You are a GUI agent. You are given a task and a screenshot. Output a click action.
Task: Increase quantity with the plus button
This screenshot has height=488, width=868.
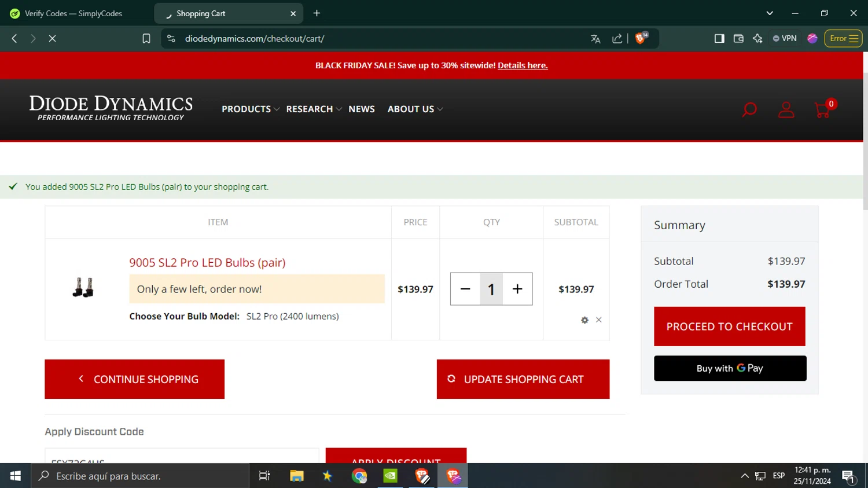click(517, 289)
